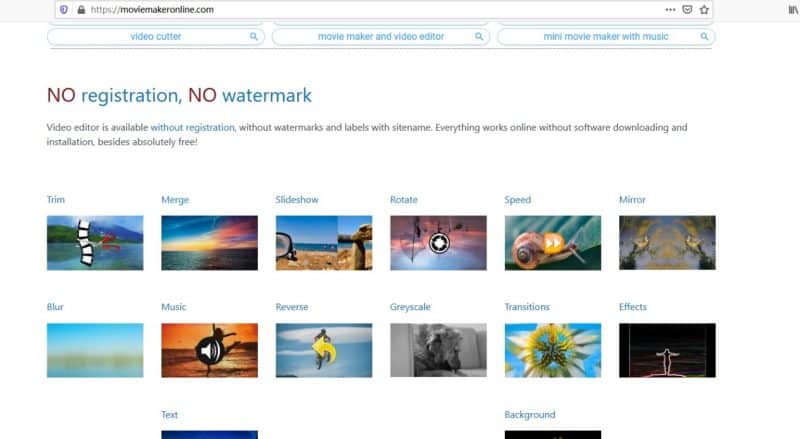Click the site padlock security icon

(x=81, y=10)
